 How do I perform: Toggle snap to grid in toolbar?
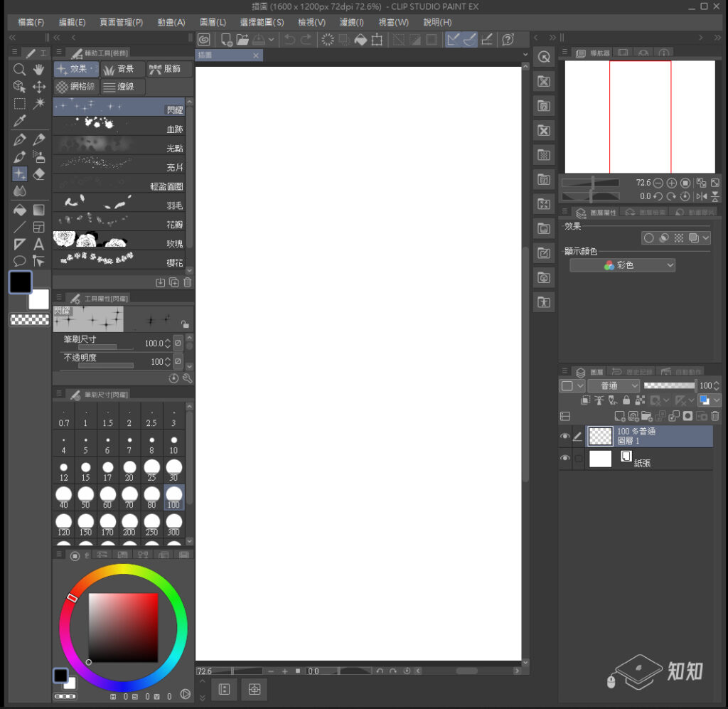(486, 40)
